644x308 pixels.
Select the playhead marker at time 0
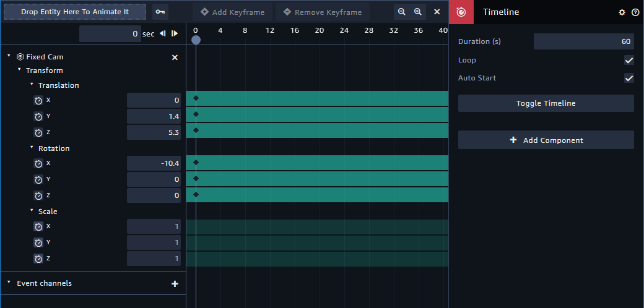tap(196, 40)
